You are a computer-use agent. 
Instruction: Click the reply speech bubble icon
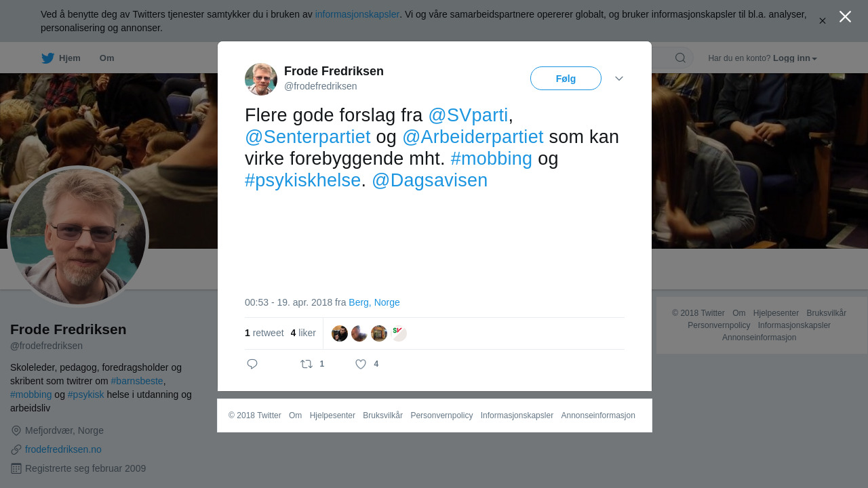pyautogui.click(x=252, y=364)
